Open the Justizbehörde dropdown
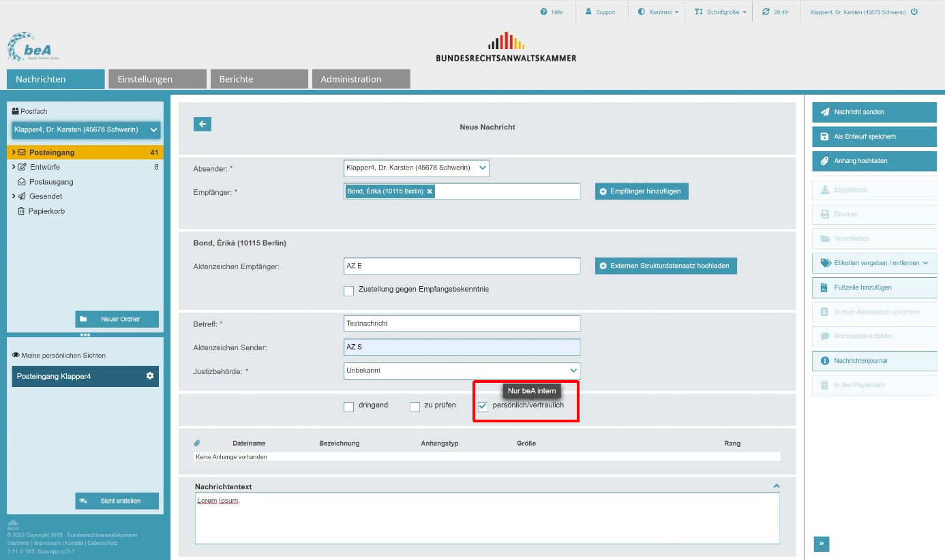 point(462,371)
